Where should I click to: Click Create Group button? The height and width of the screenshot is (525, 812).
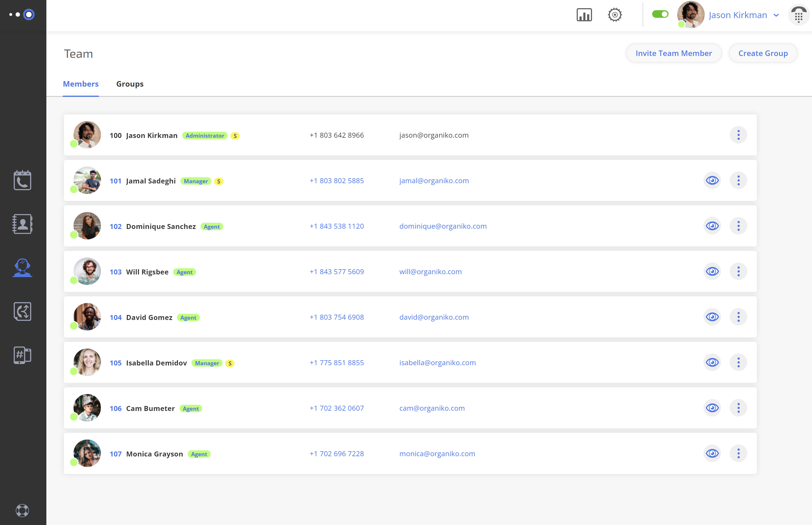(763, 53)
